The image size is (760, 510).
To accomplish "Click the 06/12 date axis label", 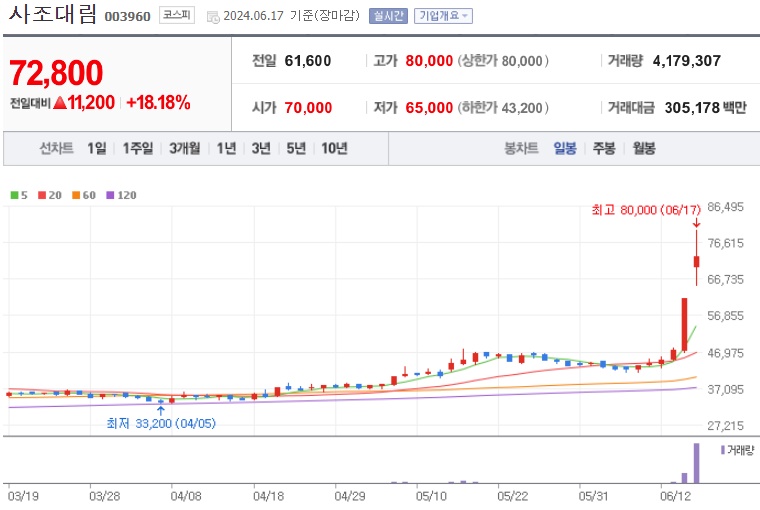I will pyautogui.click(x=676, y=496).
